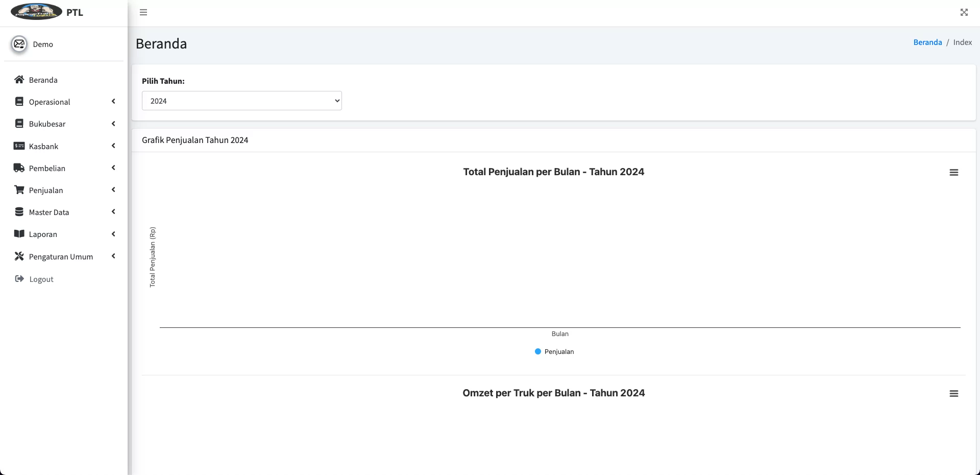Image resolution: width=980 pixels, height=475 pixels.
Task: Expand the Pembelian submenu arrow
Action: (x=113, y=168)
